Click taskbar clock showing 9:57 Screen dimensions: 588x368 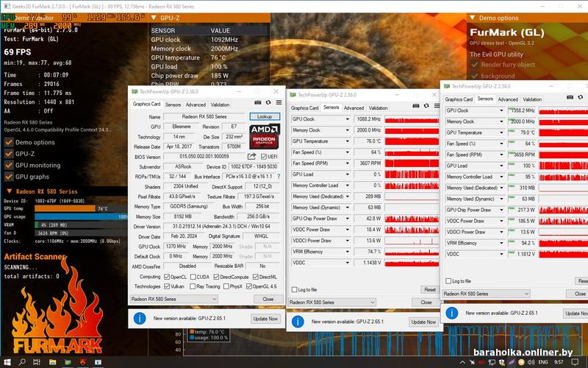(559, 362)
